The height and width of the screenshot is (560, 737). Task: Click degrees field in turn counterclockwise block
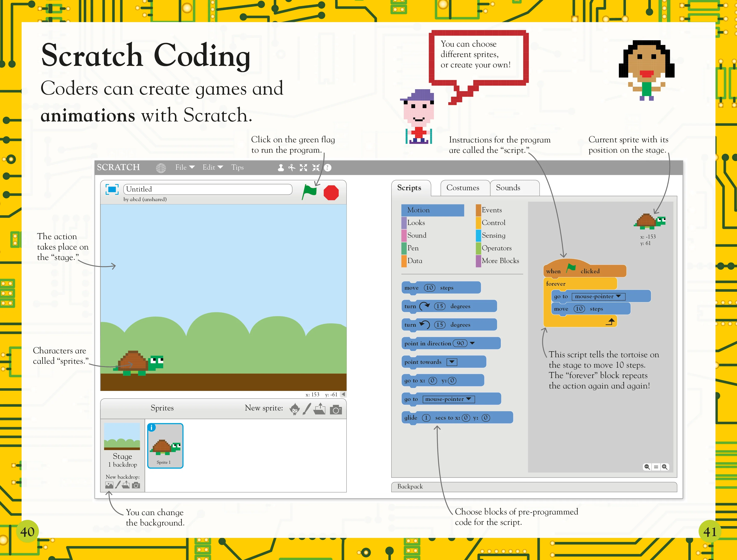pos(440,325)
